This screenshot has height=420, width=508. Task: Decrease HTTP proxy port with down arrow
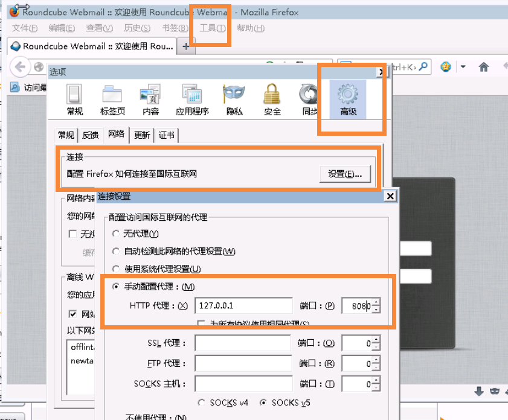(376, 310)
